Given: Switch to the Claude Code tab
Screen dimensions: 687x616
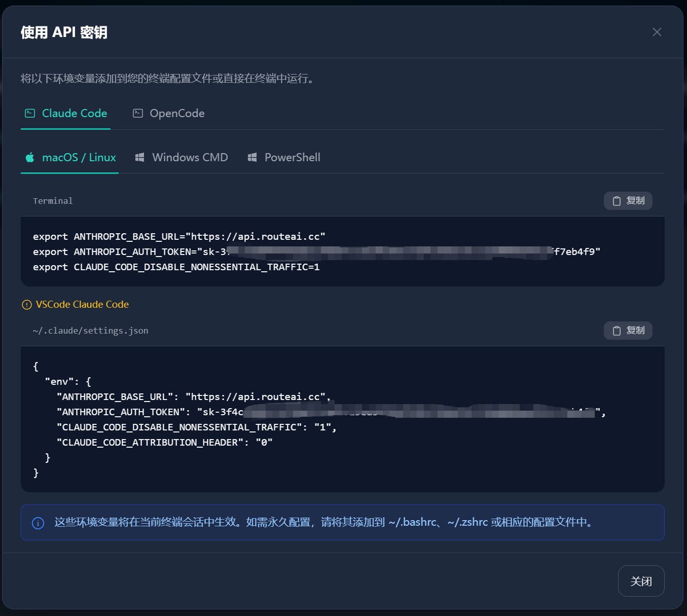Looking at the screenshot, I should click(x=66, y=114).
